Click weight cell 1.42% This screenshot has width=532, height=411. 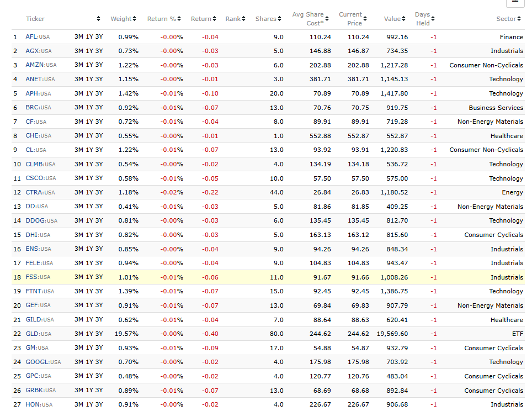click(128, 93)
